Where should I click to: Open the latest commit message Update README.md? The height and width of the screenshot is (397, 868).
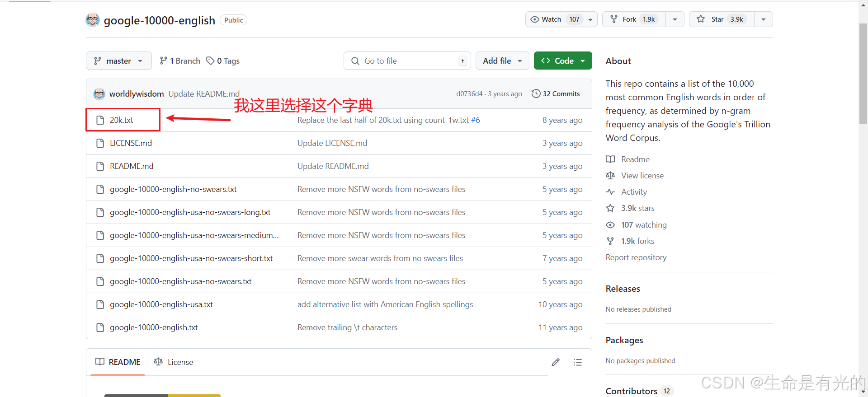tap(204, 93)
